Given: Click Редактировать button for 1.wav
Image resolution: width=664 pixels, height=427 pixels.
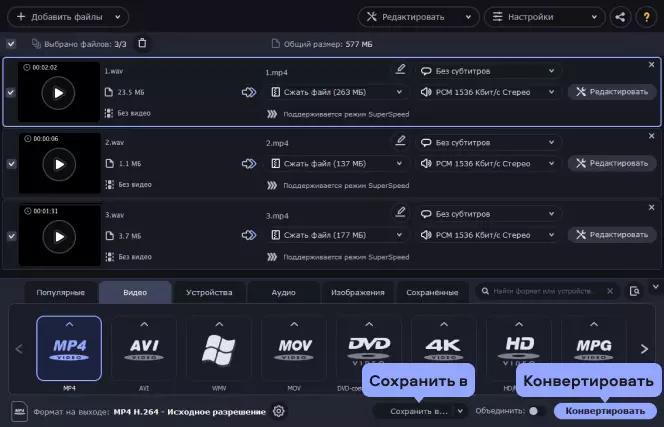Looking at the screenshot, I should 612,92.
